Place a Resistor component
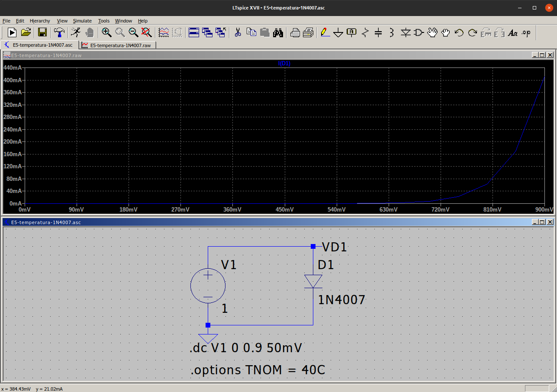 point(365,32)
